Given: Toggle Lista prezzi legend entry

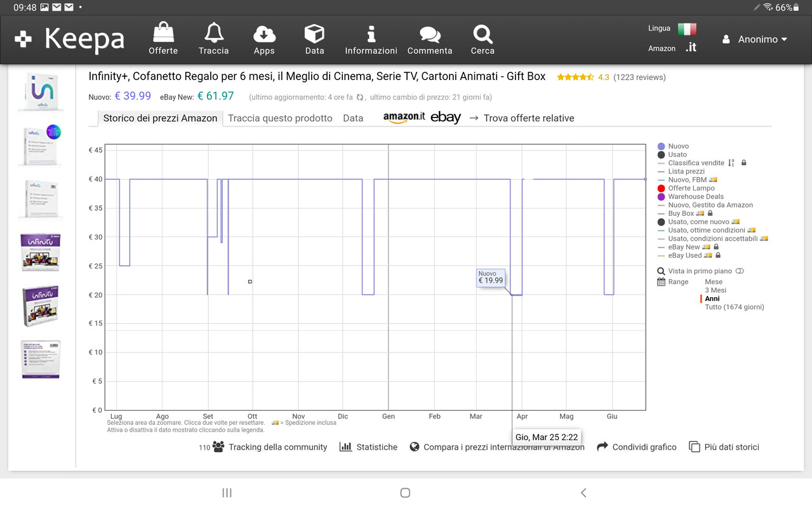Looking at the screenshot, I should (x=681, y=171).
